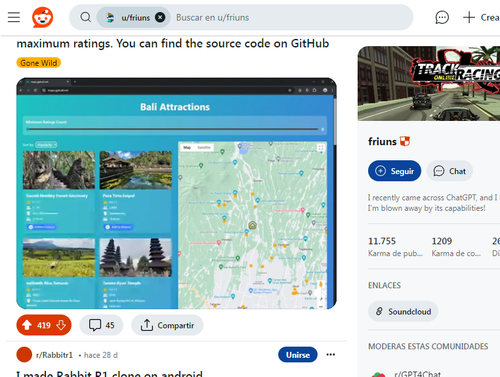This screenshot has width=500, height=377.
Task: Join r/Rabbitr1 with Unirse button
Action: (298, 355)
